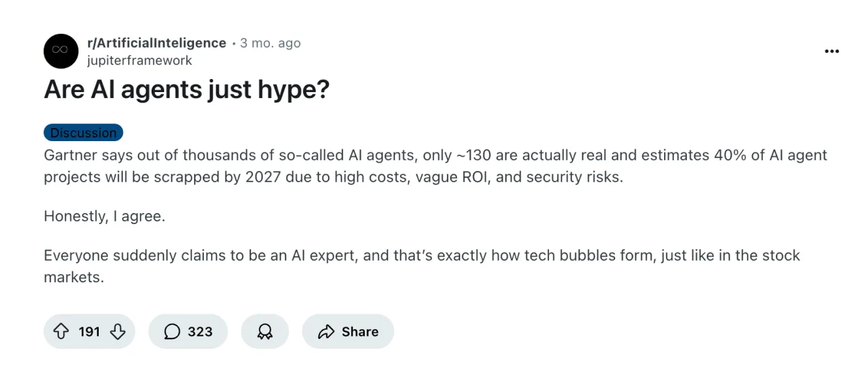The image size is (868, 375).
Task: Visit the r/ArtificialInteligence subreddit link
Action: pyautogui.click(x=156, y=43)
